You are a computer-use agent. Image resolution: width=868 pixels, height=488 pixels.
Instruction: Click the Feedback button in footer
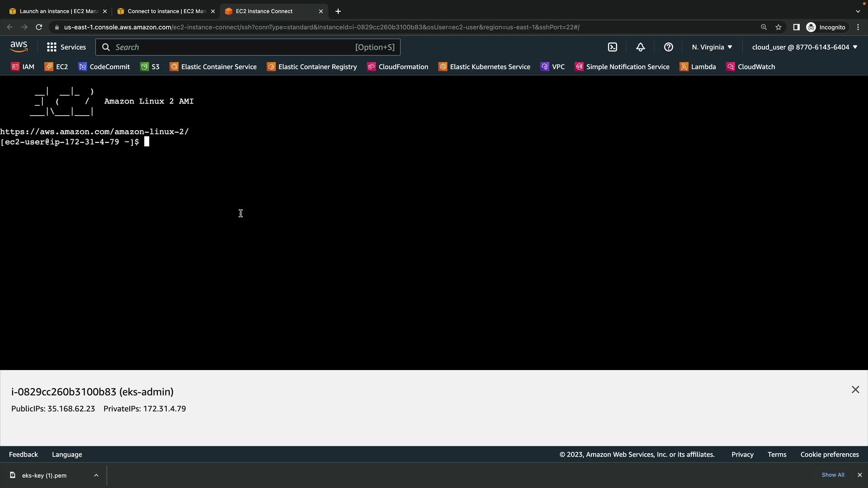pos(24,455)
